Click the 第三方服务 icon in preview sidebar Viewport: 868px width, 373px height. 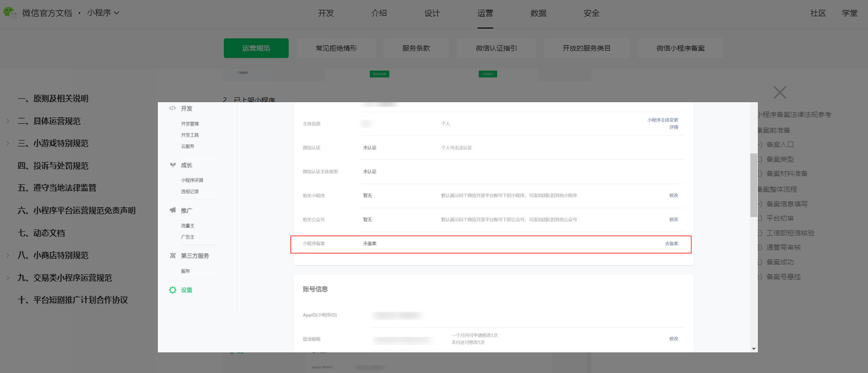coord(173,256)
